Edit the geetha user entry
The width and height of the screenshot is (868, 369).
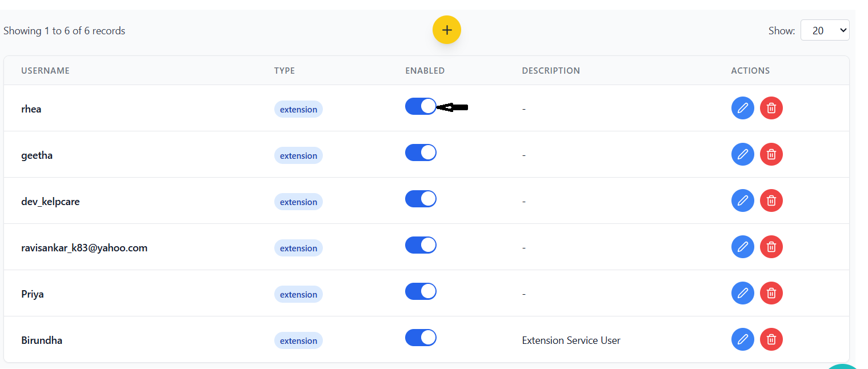(742, 154)
